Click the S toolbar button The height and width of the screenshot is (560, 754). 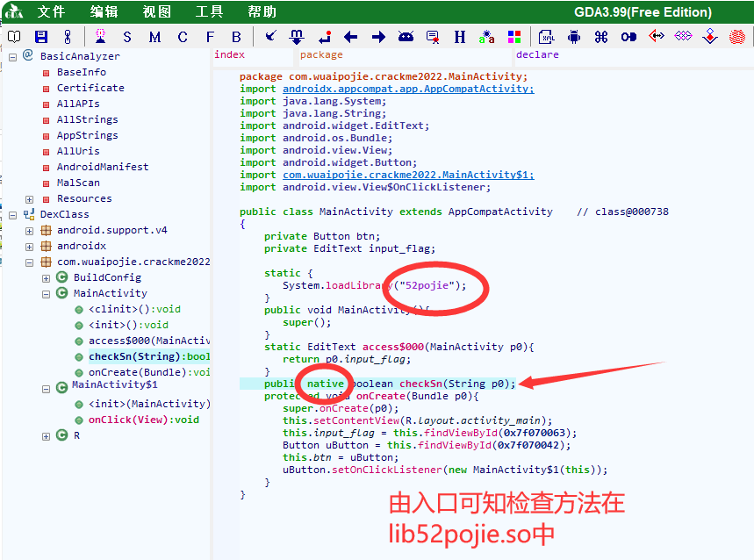click(127, 37)
